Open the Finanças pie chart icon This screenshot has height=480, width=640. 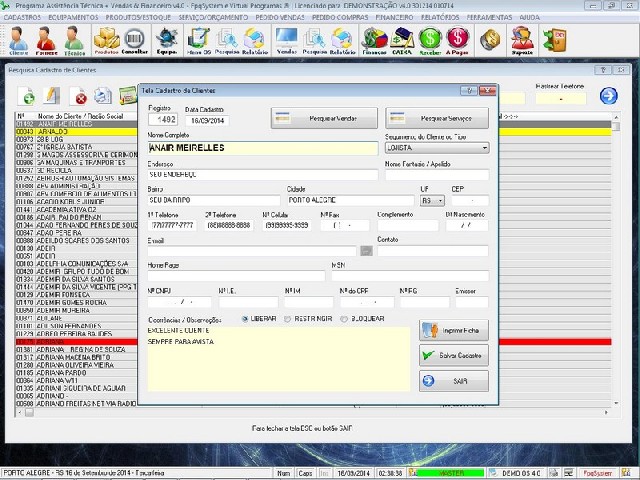375,40
